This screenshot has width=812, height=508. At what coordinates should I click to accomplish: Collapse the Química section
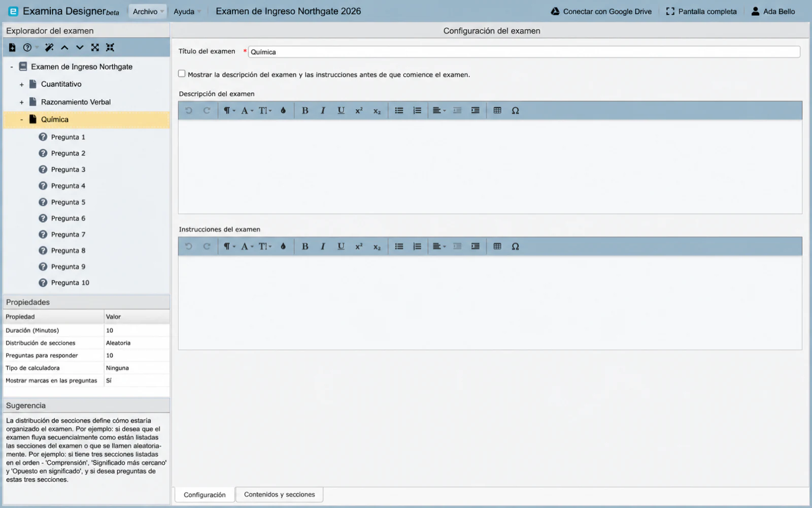21,120
